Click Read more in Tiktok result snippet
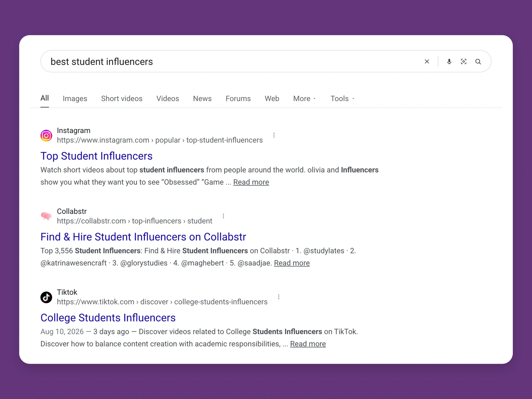The height and width of the screenshot is (399, 532). click(308, 344)
